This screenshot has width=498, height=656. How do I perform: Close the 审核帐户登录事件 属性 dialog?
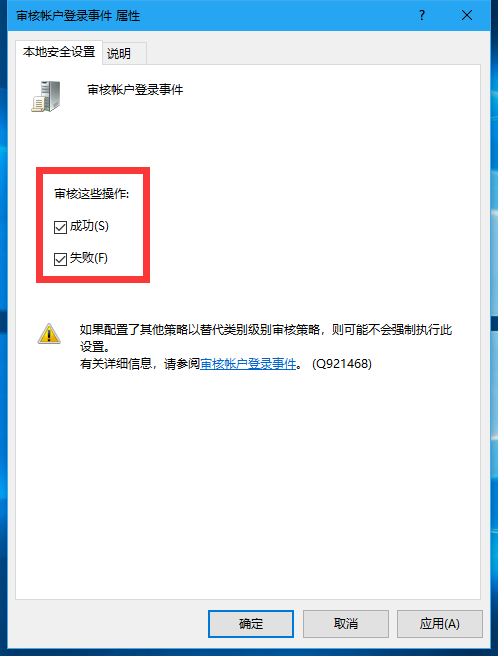click(x=467, y=15)
